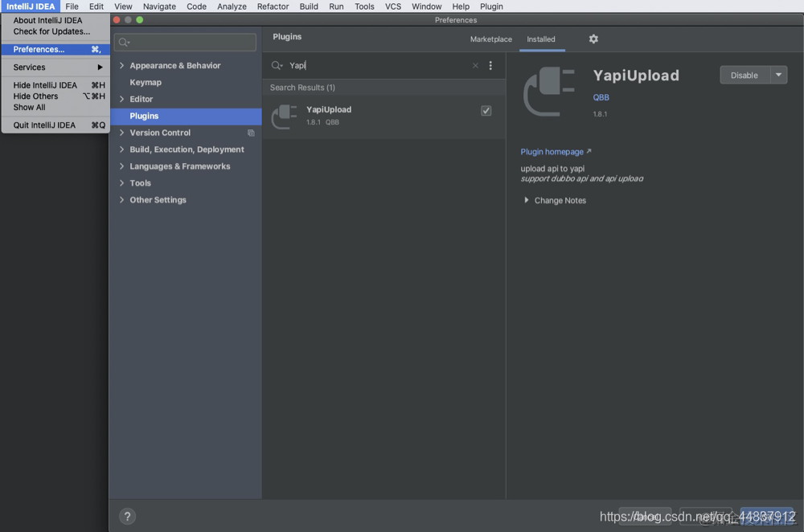
Task: Open the File menu in the menu bar
Action: pyautogui.click(x=72, y=6)
